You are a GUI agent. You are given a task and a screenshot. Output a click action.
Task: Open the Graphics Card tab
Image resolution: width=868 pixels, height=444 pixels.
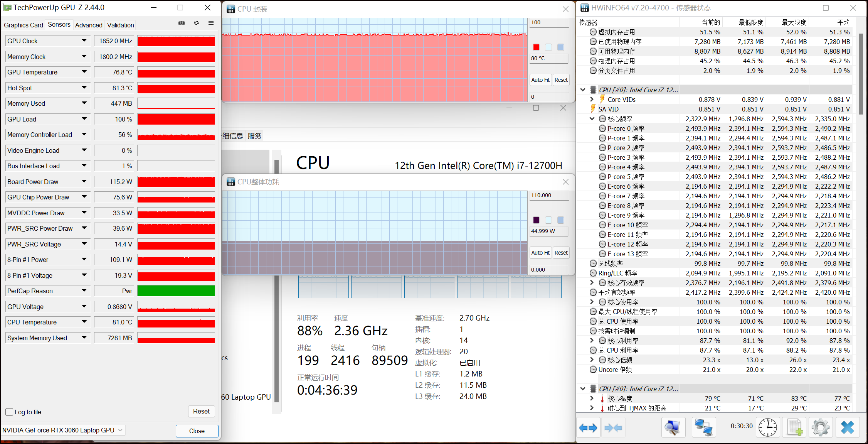pos(24,25)
